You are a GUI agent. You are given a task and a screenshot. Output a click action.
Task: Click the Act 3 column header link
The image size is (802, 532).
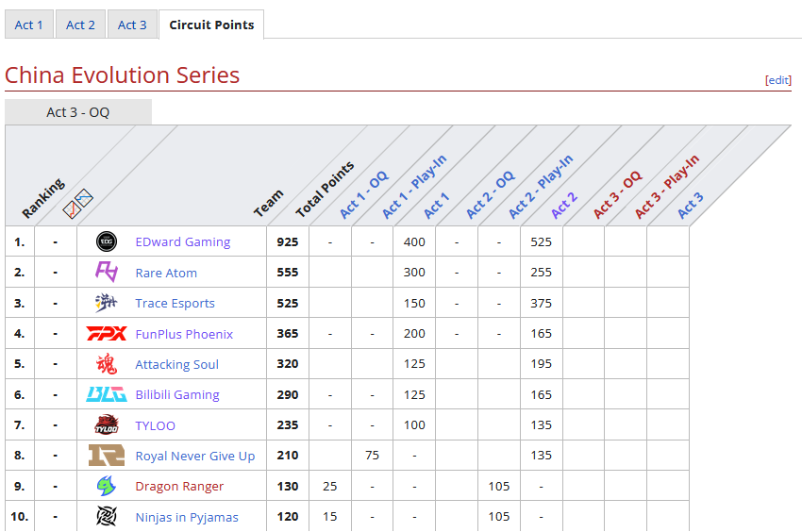pos(691,205)
